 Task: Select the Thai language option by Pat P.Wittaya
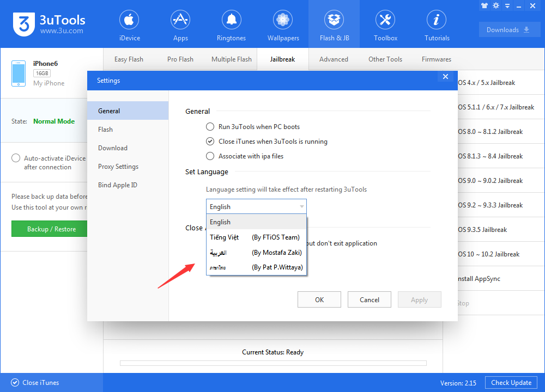[x=256, y=267]
